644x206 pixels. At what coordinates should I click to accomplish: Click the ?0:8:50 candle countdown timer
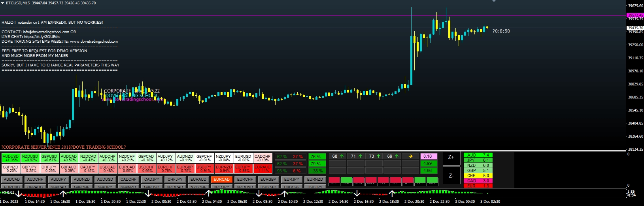point(501,31)
